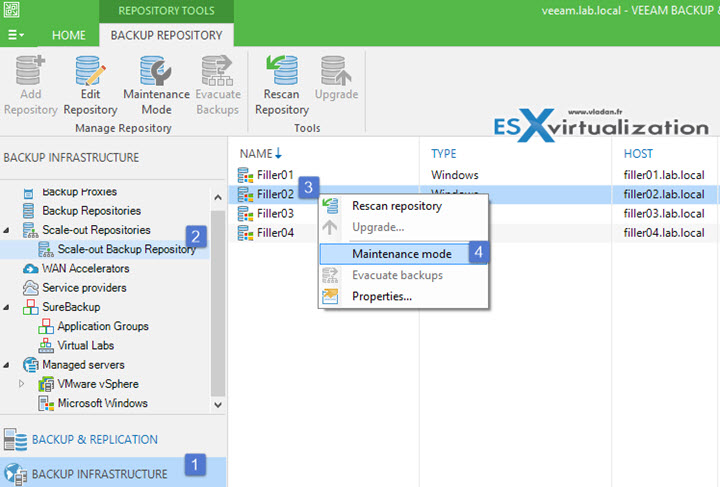Click the Service providers icon

(30, 288)
